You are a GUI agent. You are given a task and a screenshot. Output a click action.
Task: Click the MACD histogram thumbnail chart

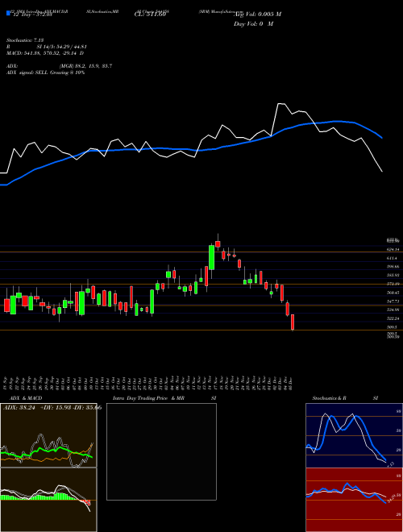tap(48, 500)
